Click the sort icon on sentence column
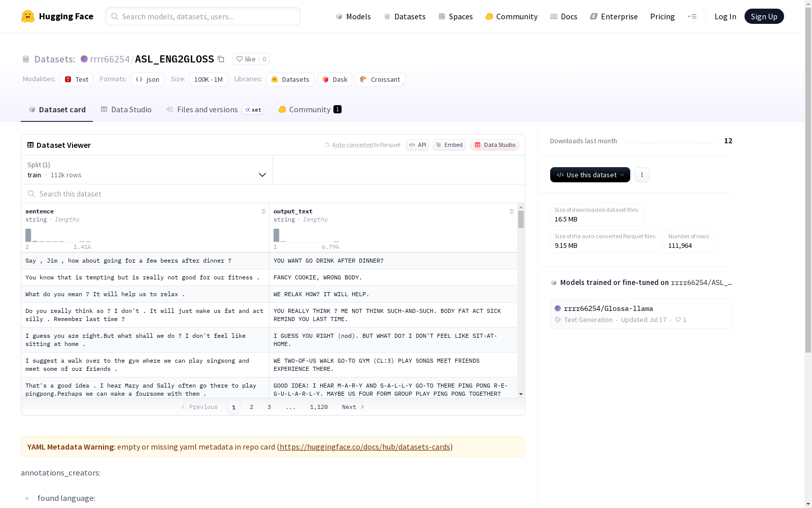The image size is (812, 508). pyautogui.click(x=263, y=211)
